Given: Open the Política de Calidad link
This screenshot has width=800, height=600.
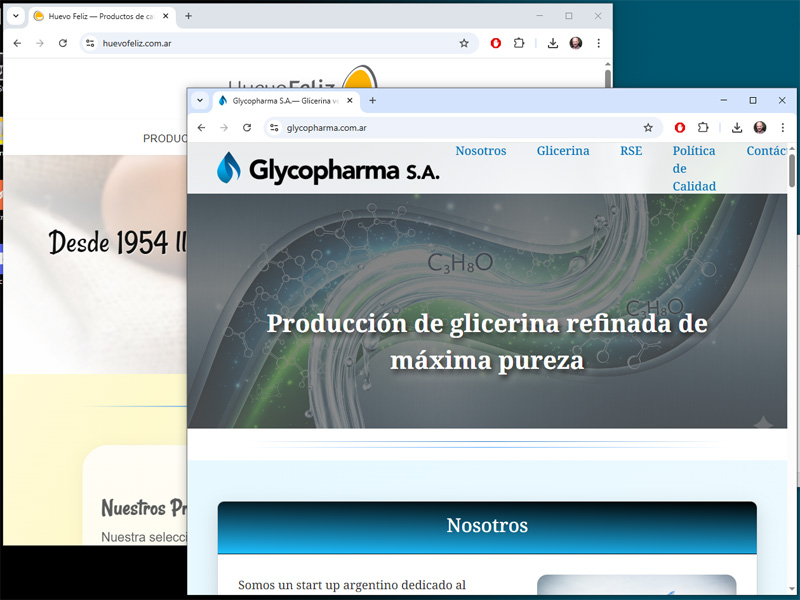Looking at the screenshot, I should 694,160.
